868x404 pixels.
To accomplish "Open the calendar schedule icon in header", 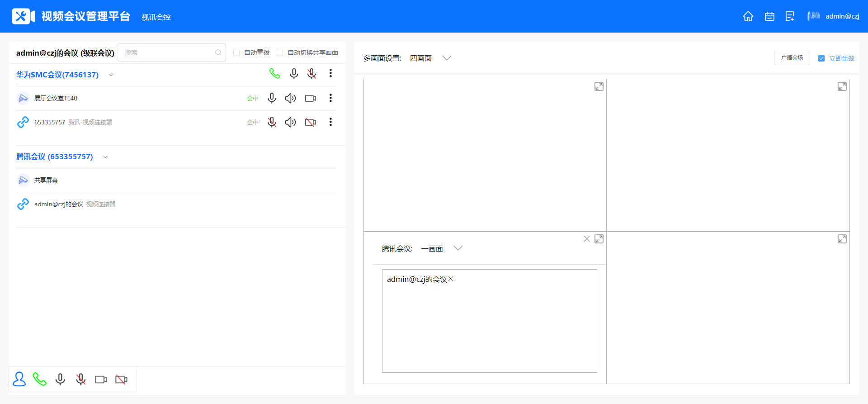I will pos(769,16).
